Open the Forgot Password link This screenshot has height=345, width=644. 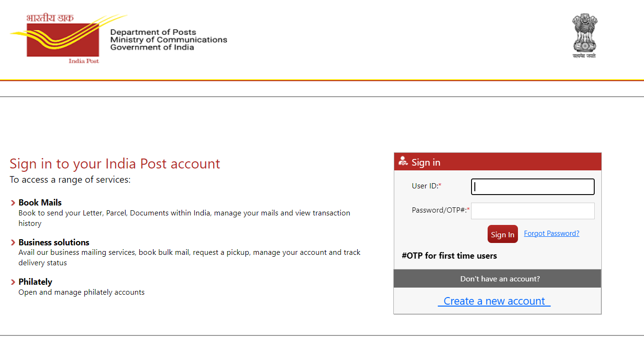click(552, 233)
